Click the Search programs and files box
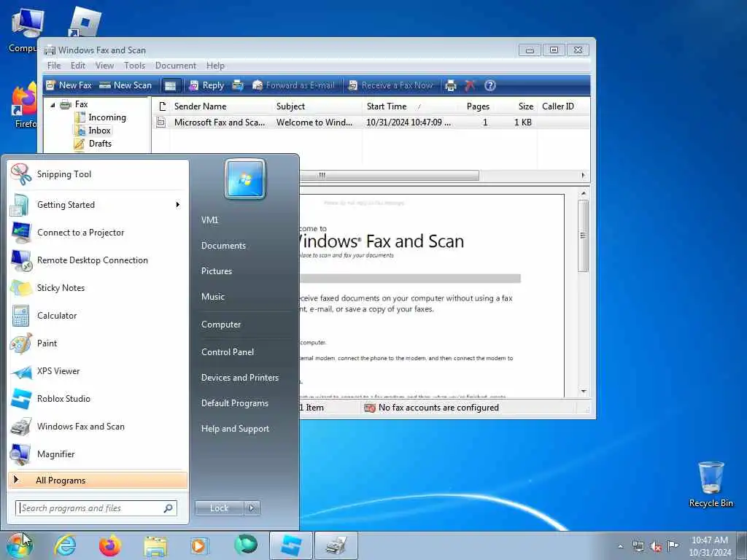747x560 pixels. (x=96, y=508)
